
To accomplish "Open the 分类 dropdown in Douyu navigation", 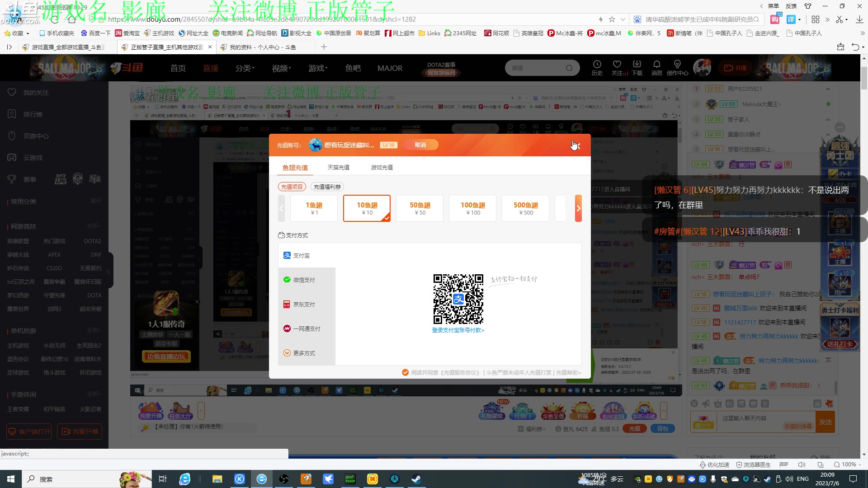I will pyautogui.click(x=245, y=68).
